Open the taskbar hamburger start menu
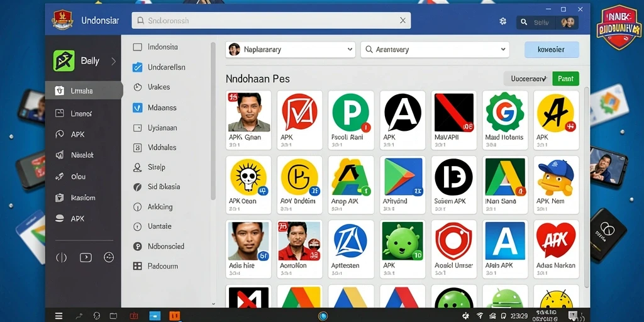Image resolution: width=644 pixels, height=322 pixels. point(59,316)
